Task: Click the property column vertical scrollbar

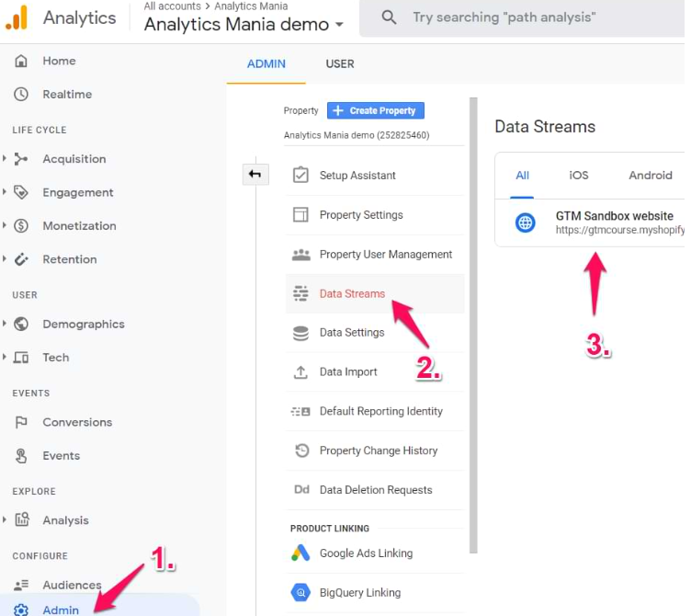Action: click(x=473, y=325)
